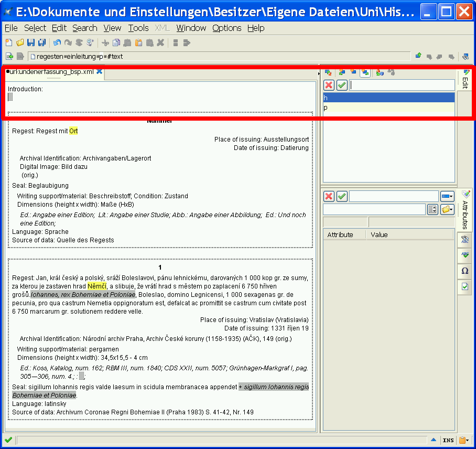Delete selection with the toolbar X icon
The width and height of the screenshot is (476, 449).
click(x=160, y=43)
